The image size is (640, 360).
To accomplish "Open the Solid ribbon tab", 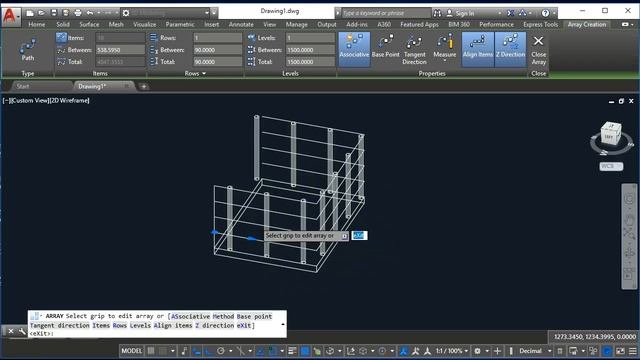I will (x=63, y=24).
